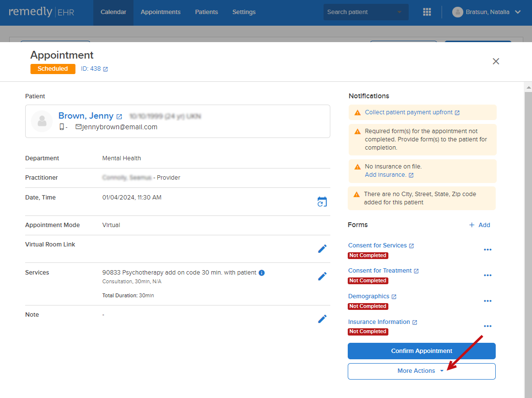The image size is (532, 398).
Task: Click Not Completed badge under Demographics
Action: [x=368, y=306]
